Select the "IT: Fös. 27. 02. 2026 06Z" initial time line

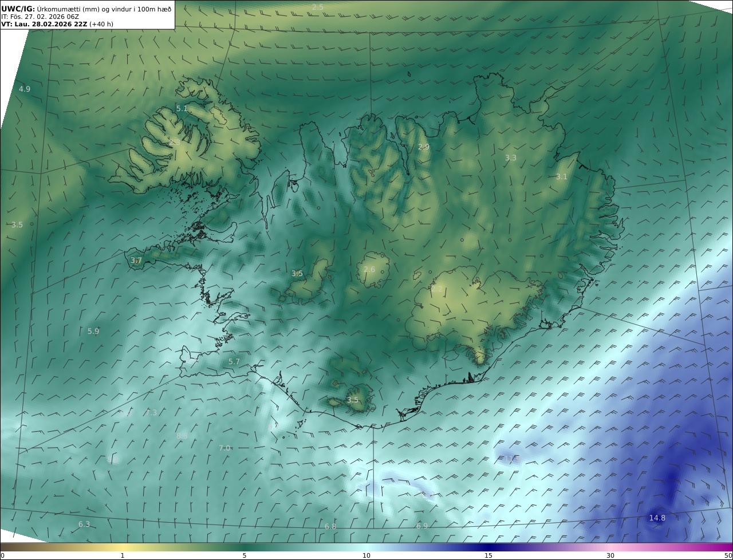pyautogui.click(x=40, y=17)
